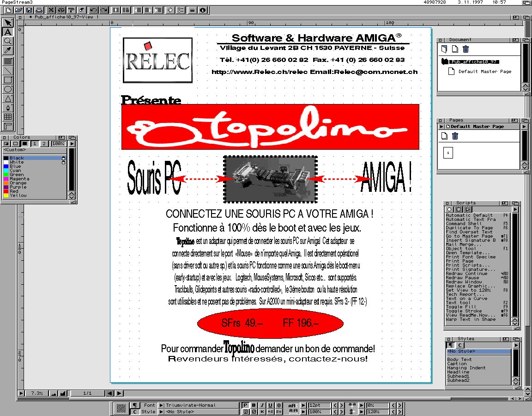
Task: Click the paint roller Paste icon
Action: (x=71, y=10)
